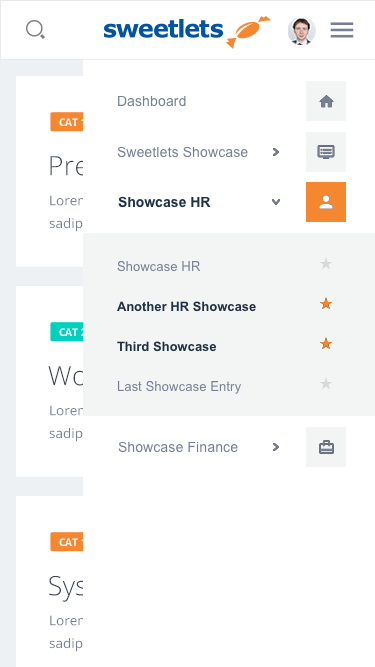
Task: Unfavorite Third Showcase star
Action: point(326,344)
